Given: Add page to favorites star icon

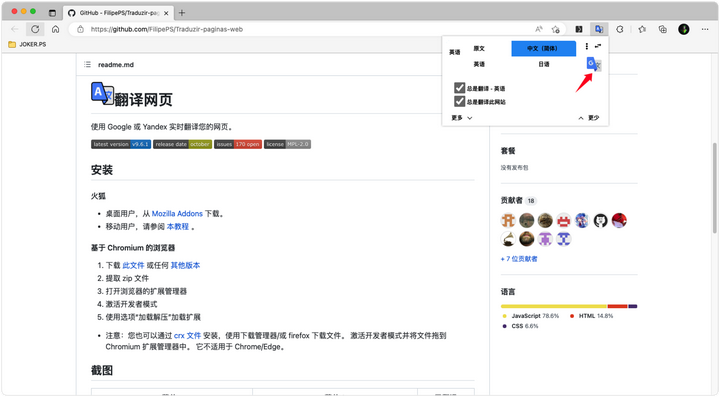Looking at the screenshot, I should click(556, 29).
